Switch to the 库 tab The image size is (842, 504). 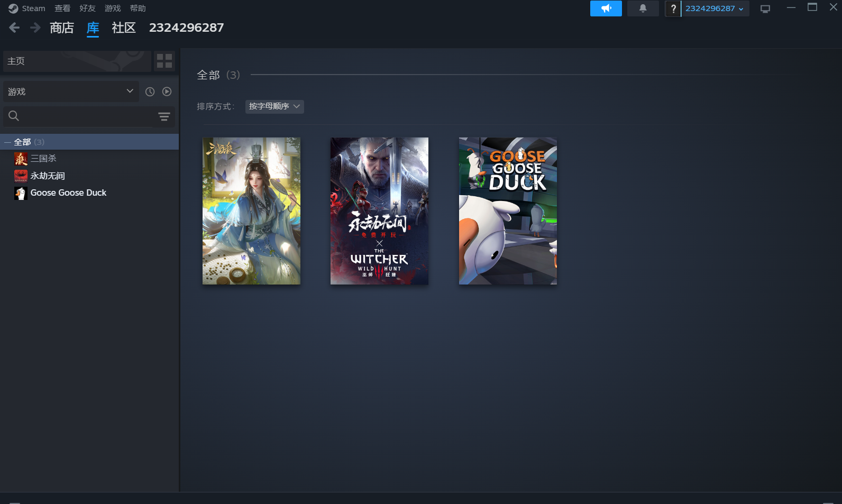click(93, 28)
